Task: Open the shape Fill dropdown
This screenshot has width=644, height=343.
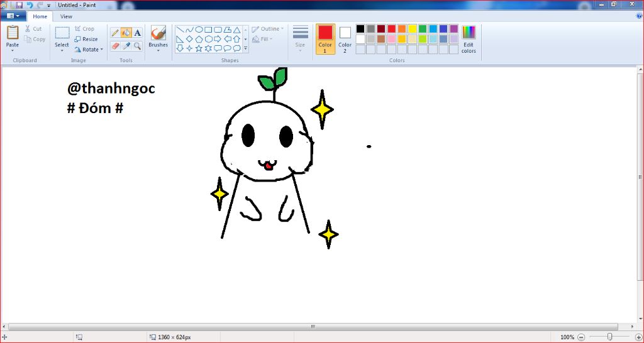Action: coord(262,39)
